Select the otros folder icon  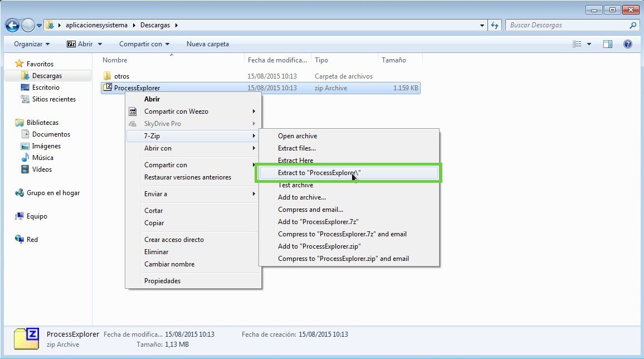pos(107,76)
